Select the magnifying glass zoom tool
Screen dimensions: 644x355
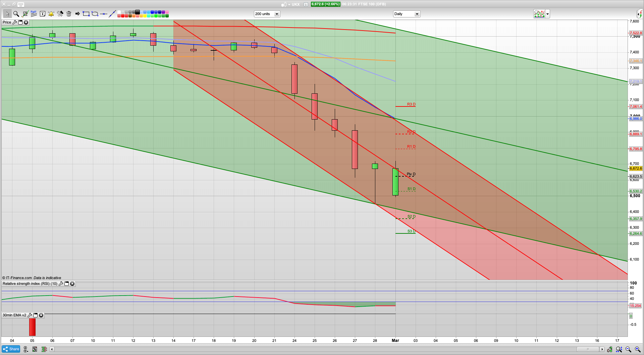coord(16,14)
